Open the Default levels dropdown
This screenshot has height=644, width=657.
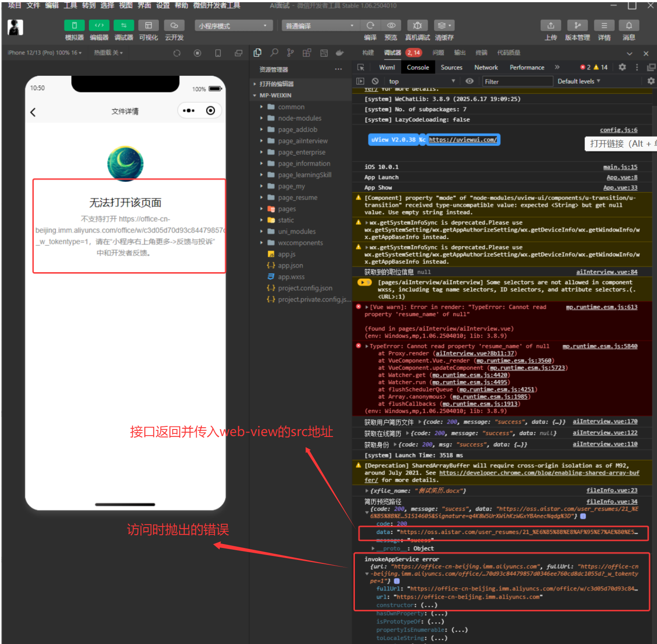pyautogui.click(x=579, y=81)
